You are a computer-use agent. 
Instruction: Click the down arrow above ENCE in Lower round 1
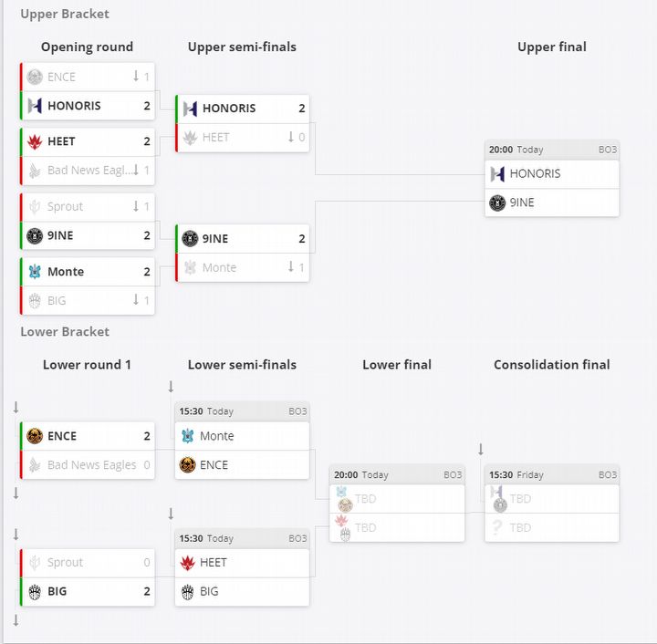click(16, 407)
